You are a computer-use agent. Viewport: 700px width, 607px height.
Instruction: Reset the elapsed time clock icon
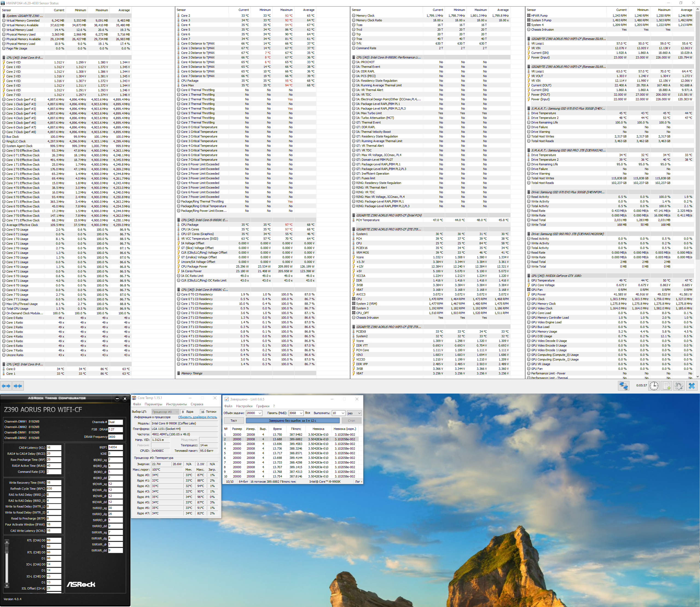coord(654,385)
